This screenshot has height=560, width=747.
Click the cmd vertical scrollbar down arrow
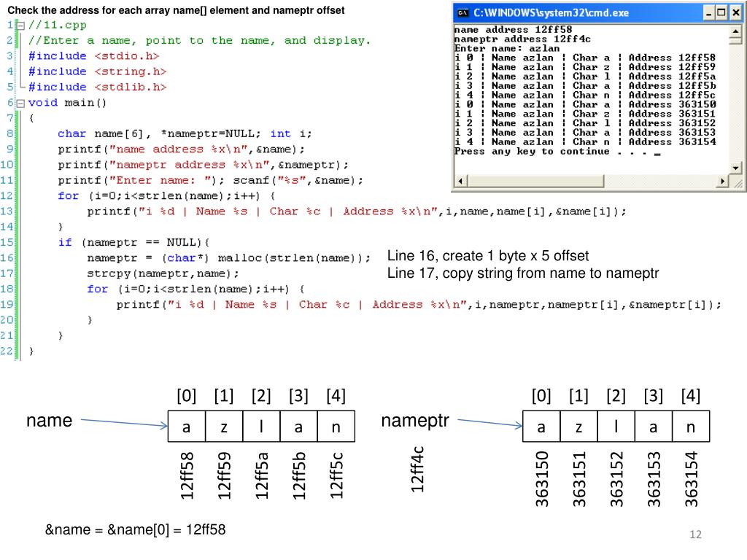click(735, 168)
